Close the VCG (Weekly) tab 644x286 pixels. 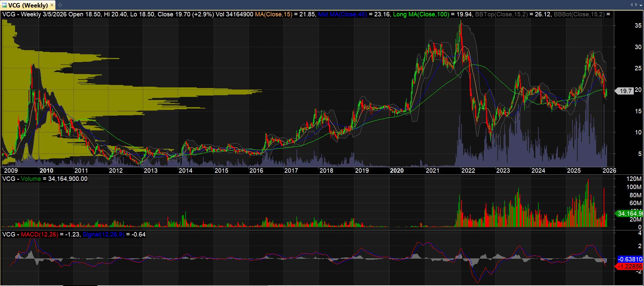pyautogui.click(x=52, y=5)
